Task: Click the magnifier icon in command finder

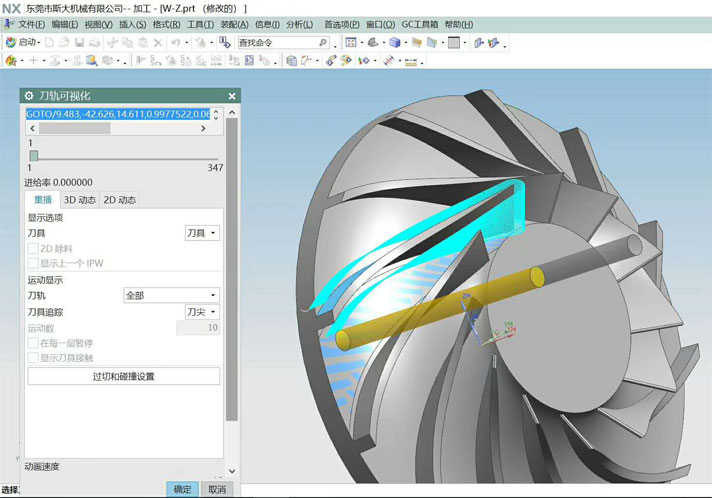Action: pos(322,43)
